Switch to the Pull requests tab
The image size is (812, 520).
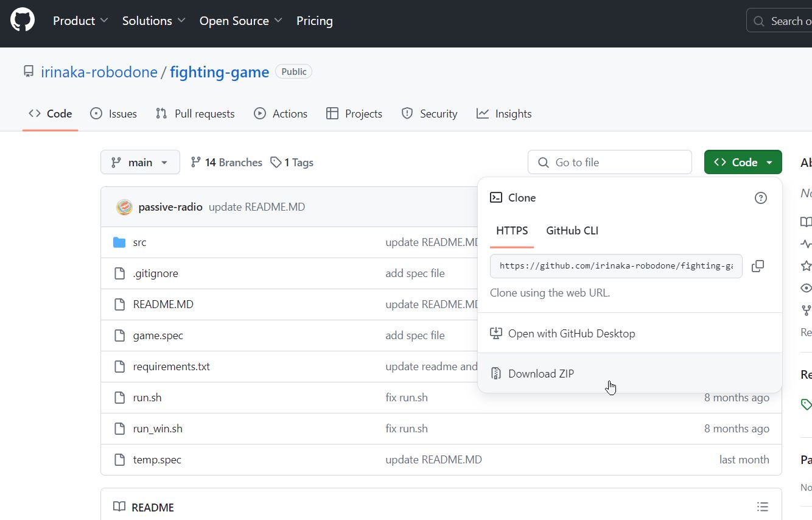click(195, 114)
